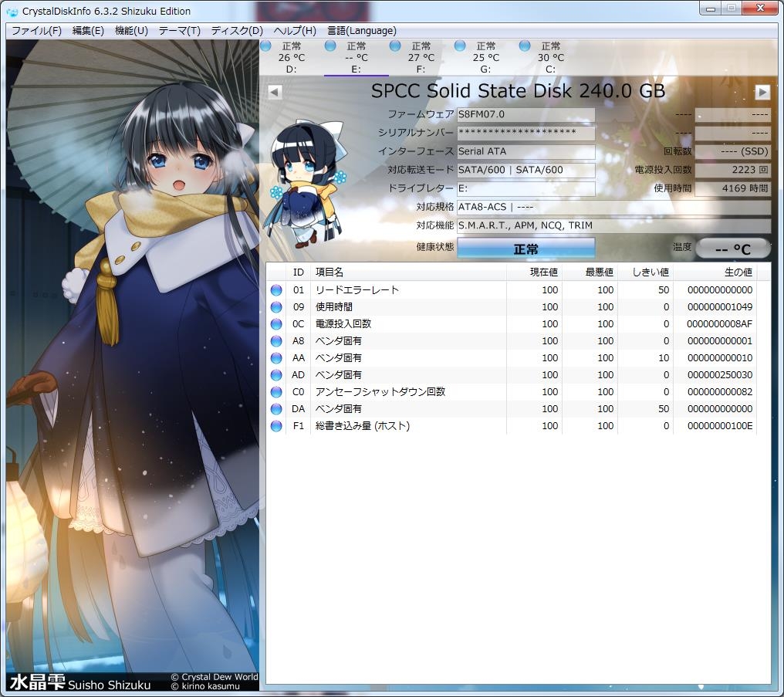Screen dimensions: 784x697
Task: Click the masked serial number field
Action: pyautogui.click(x=526, y=133)
